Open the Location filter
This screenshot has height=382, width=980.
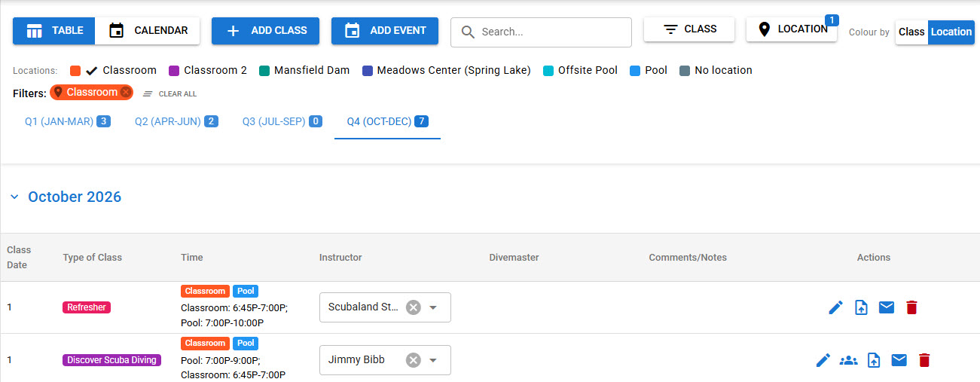[x=791, y=29]
